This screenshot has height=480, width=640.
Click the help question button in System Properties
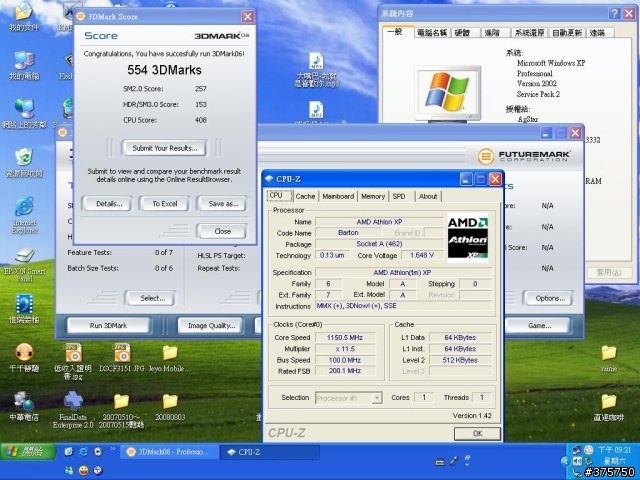pyautogui.click(x=614, y=14)
